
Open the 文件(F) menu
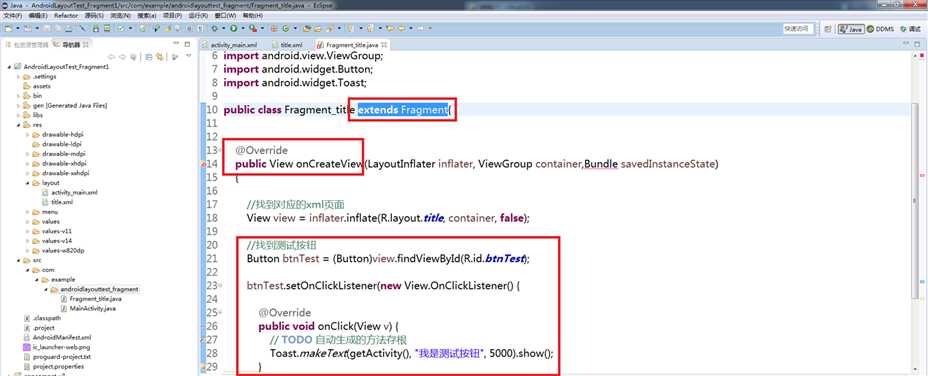click(12, 15)
